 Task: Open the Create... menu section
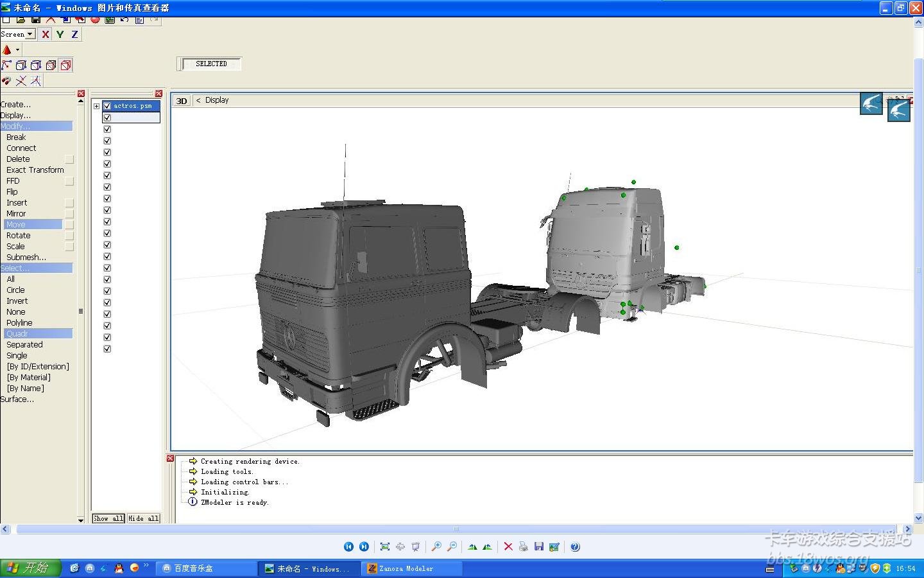coord(16,104)
